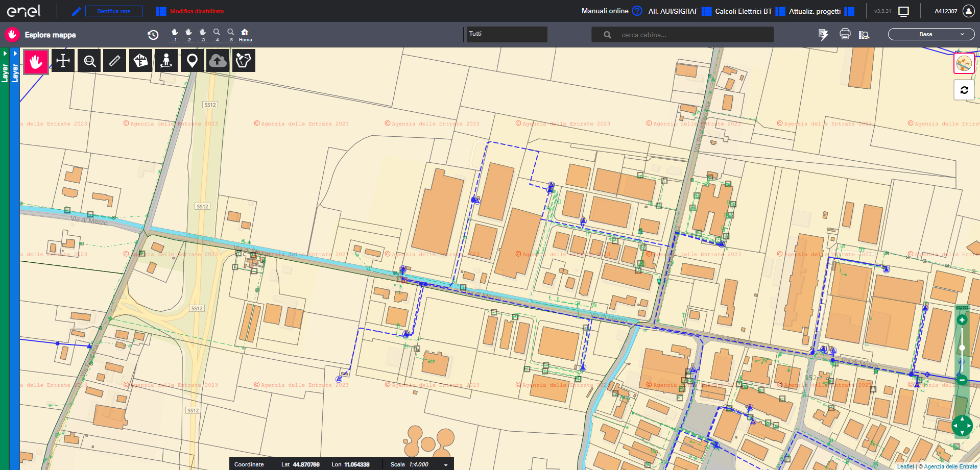Select the location pin tool

[192, 61]
